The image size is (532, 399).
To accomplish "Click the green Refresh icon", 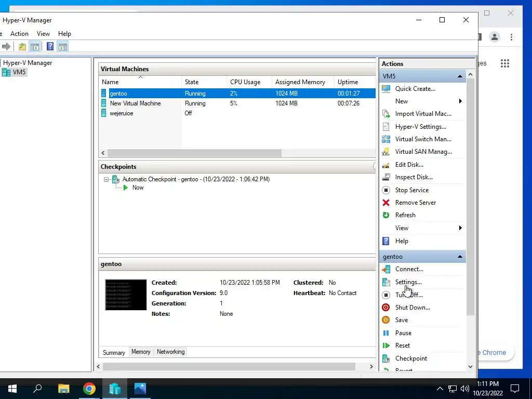I will pos(386,215).
